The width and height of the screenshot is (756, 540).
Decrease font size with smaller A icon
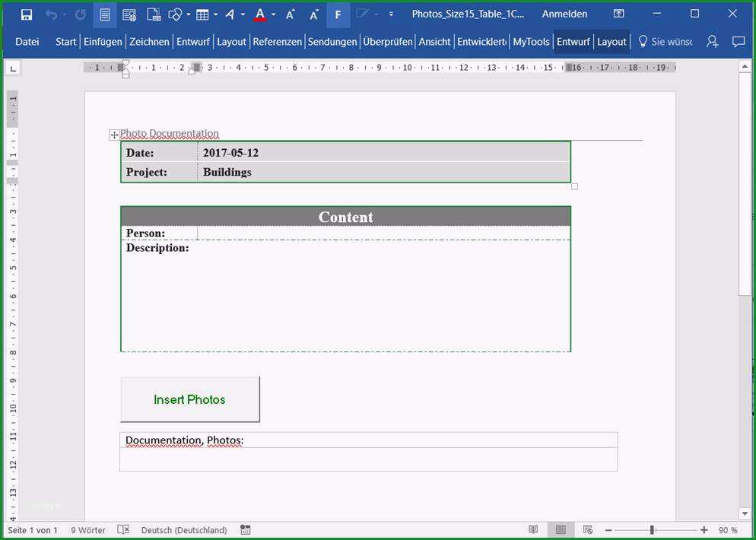point(314,14)
